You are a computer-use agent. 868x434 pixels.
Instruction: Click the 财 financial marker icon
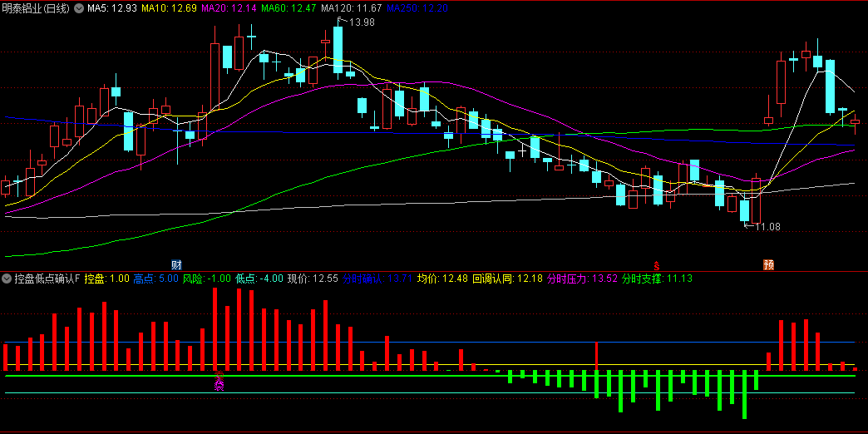coord(177,264)
